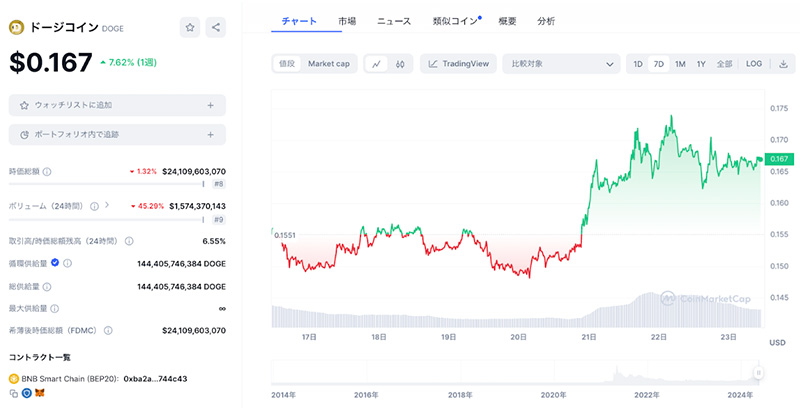Add to watchlist (ウォッチリストに追加)
The height and width of the screenshot is (417, 800).
click(117, 105)
